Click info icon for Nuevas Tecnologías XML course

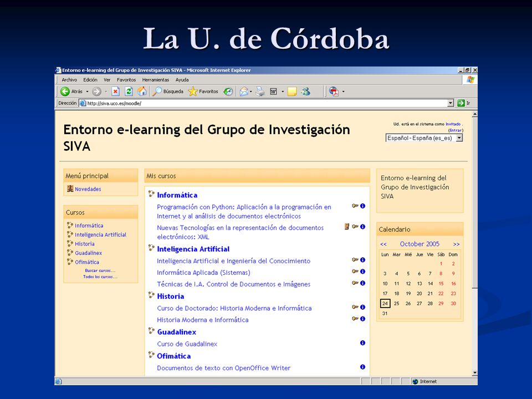pyautogui.click(x=362, y=227)
